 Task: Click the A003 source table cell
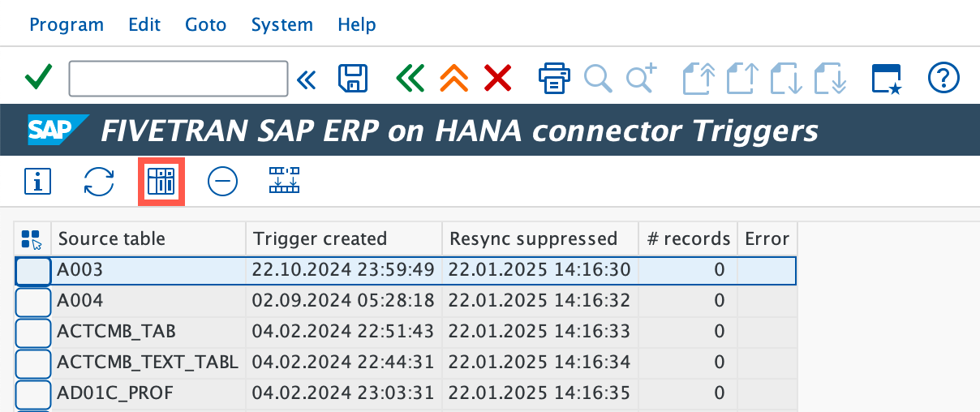coord(148,270)
